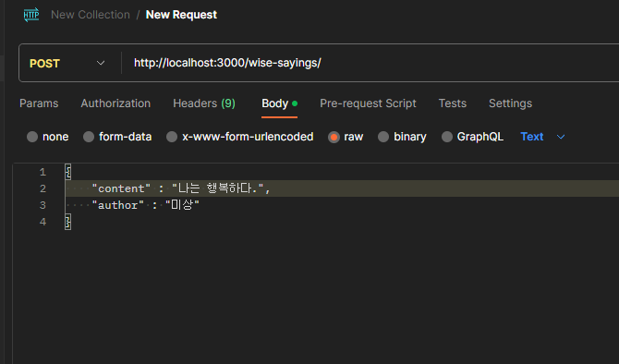Click the opening brace on line 1
The image size is (619, 364).
tap(67, 172)
